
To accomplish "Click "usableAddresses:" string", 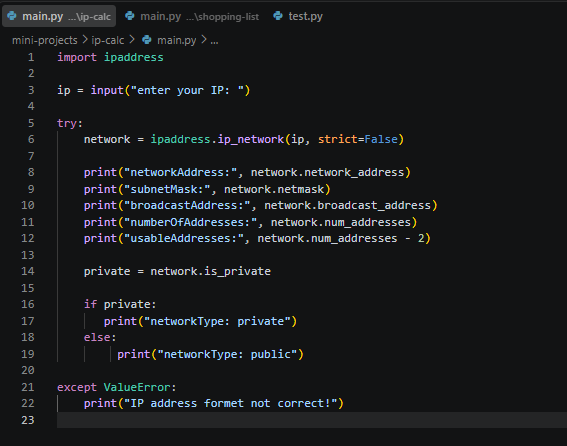I will (x=184, y=238).
